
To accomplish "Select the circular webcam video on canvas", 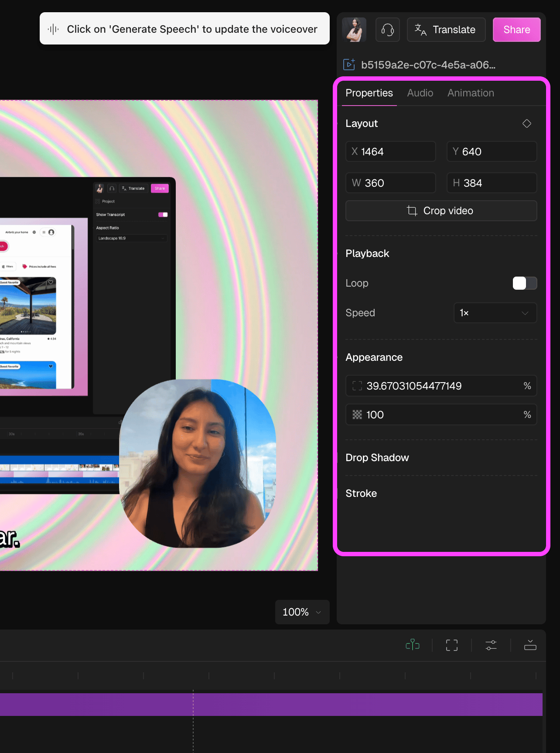I will coord(198,463).
